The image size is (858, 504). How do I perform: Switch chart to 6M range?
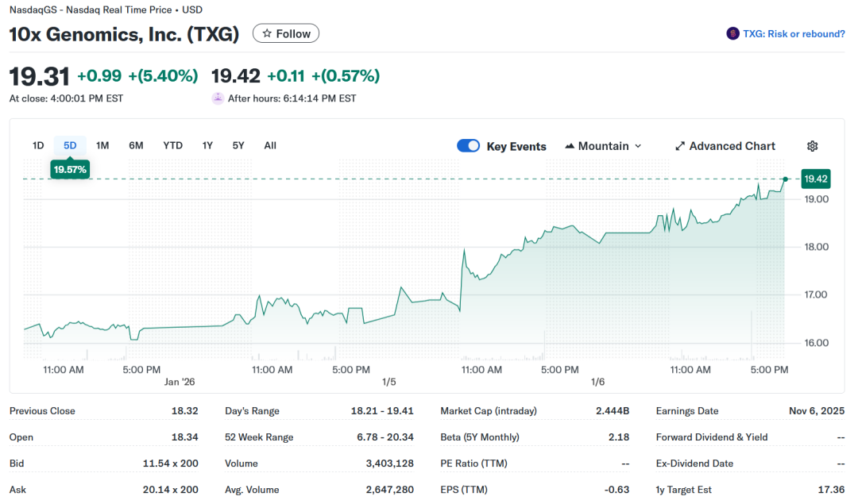[x=136, y=145]
